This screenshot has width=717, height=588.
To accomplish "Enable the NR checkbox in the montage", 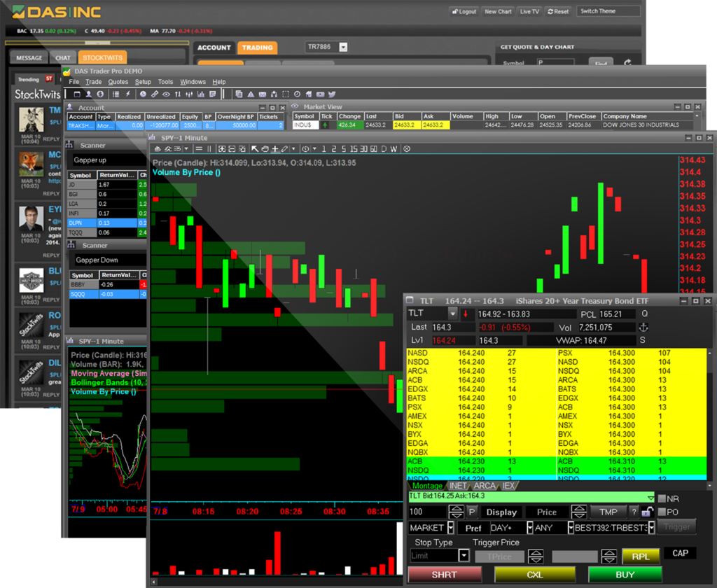I will pos(662,498).
